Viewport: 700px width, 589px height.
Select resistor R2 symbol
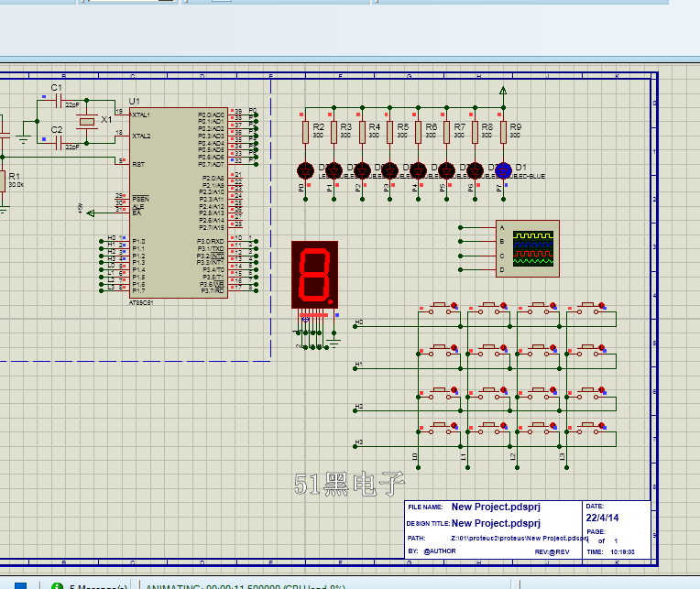[305, 132]
